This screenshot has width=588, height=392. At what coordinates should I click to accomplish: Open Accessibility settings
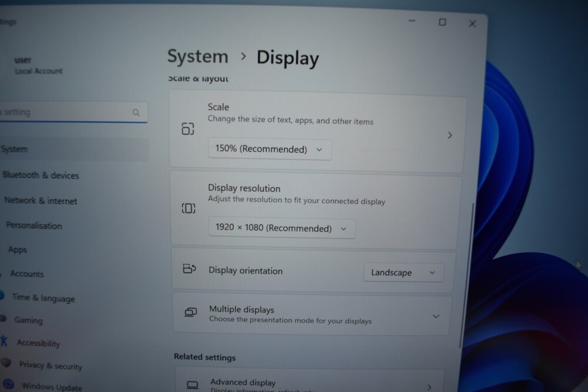[x=38, y=343]
